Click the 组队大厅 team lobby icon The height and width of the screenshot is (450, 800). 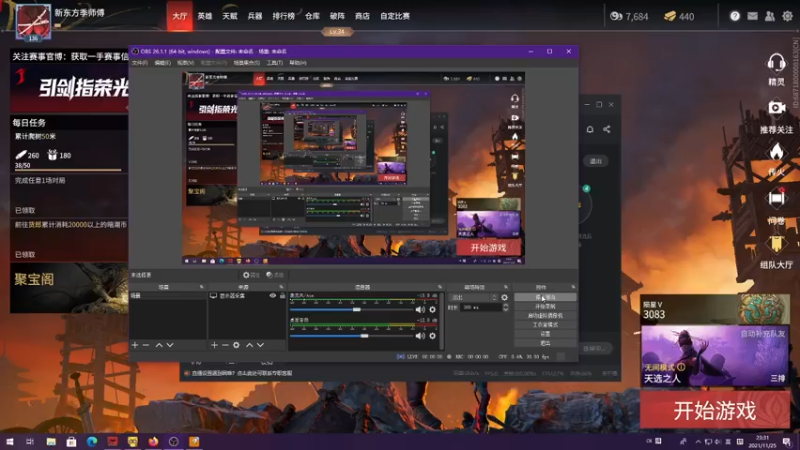tap(776, 245)
